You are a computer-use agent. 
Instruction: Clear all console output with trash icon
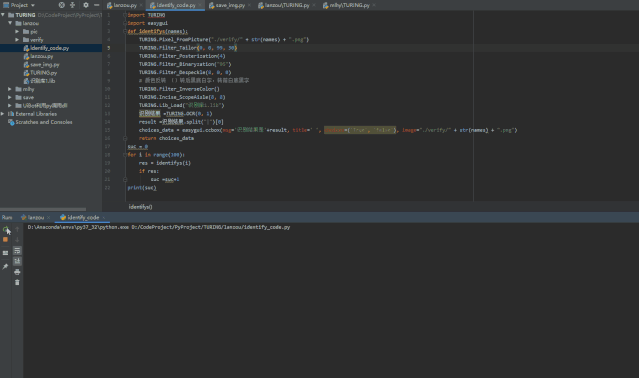[x=17, y=282]
